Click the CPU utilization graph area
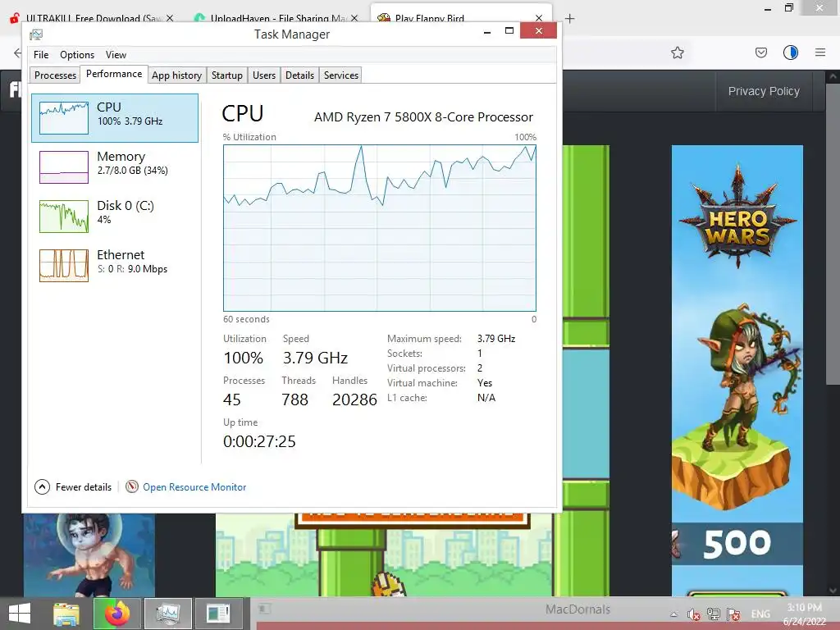Viewport: 840px width, 630px height. (379, 228)
